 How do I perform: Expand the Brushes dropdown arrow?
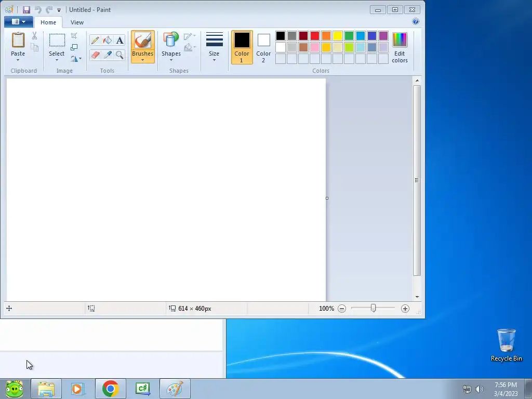142,60
